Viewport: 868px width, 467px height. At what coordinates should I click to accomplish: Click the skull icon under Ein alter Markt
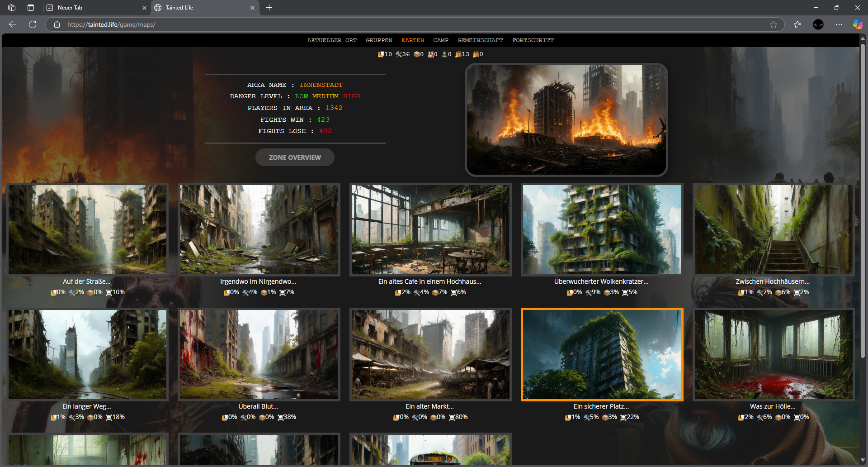[x=452, y=417]
